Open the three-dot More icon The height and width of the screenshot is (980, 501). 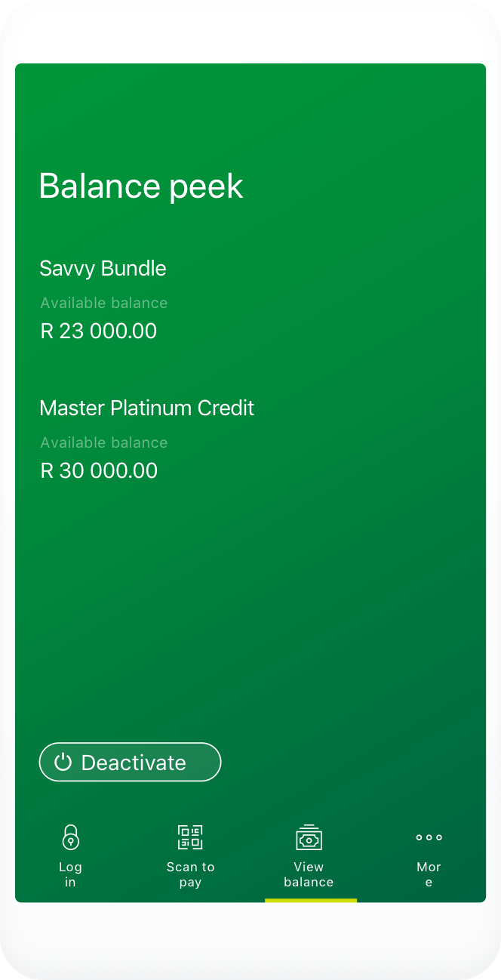tap(429, 837)
